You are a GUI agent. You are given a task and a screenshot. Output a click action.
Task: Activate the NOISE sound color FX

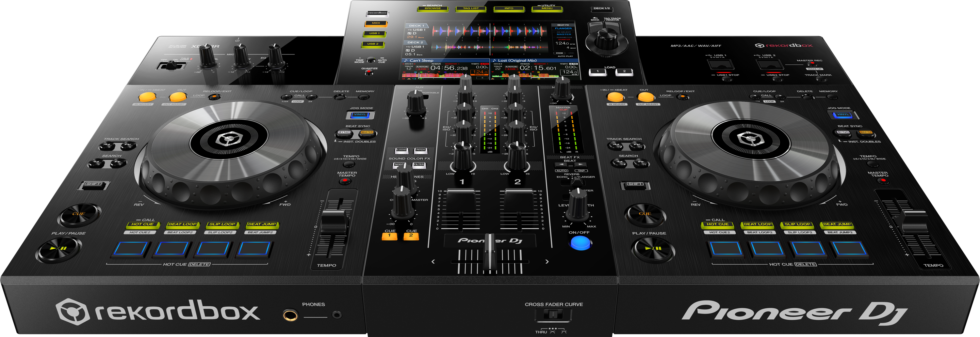399,165
